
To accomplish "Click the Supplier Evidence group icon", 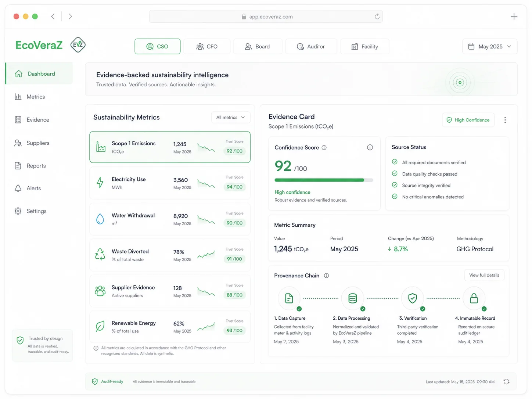I will point(100,291).
